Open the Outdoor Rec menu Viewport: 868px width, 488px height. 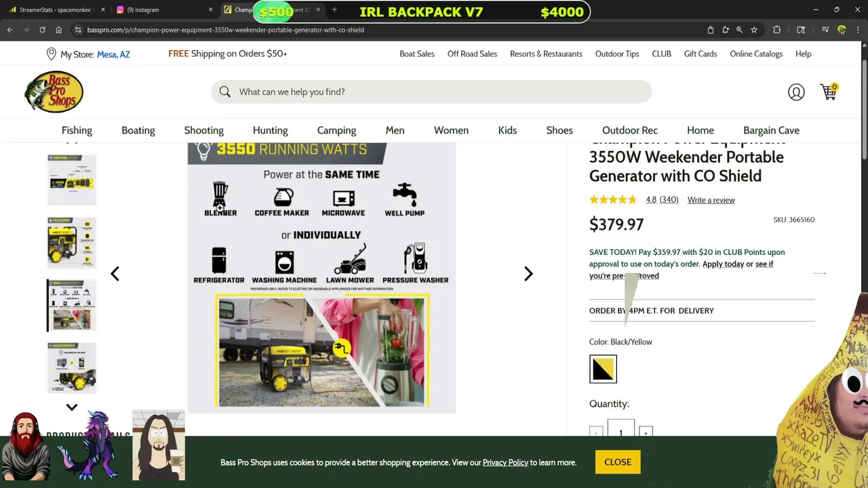(630, 130)
